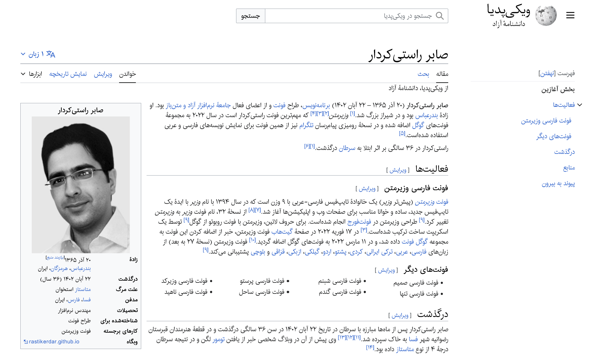Open the سرطان link in intro
Viewport: 598px width, 364px height.
[347, 148]
